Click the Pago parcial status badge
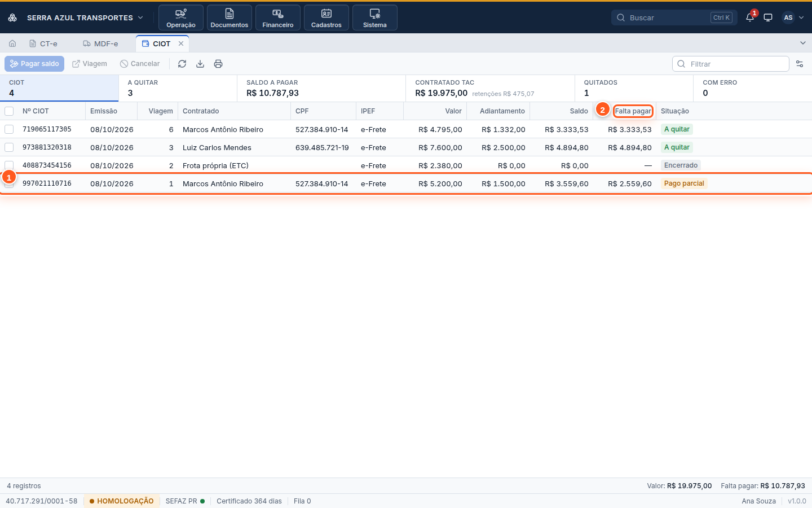Image resolution: width=812 pixels, height=508 pixels. point(684,183)
